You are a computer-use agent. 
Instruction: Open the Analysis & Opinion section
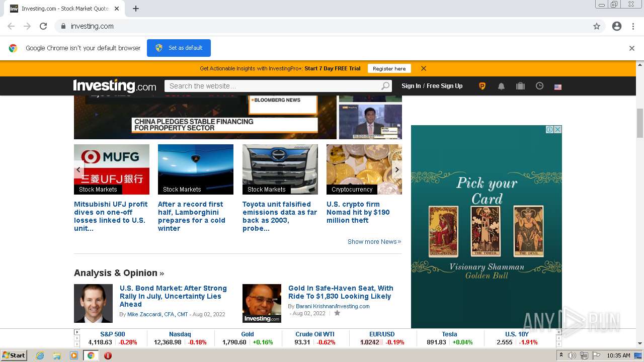tap(119, 273)
